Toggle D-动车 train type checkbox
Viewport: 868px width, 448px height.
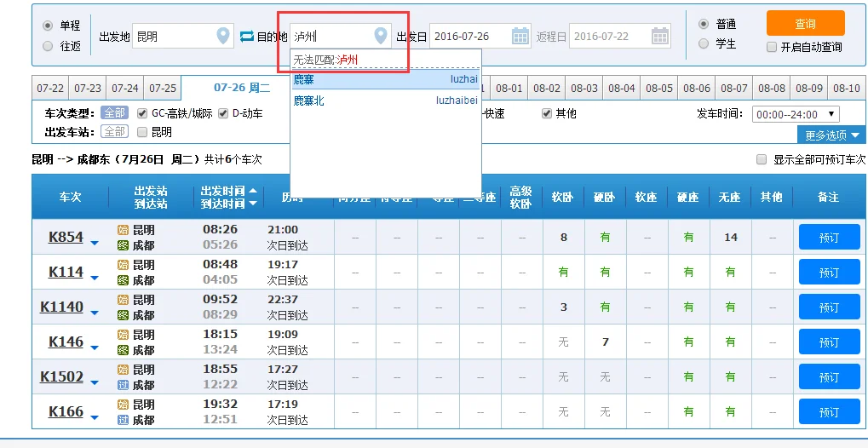pos(223,113)
